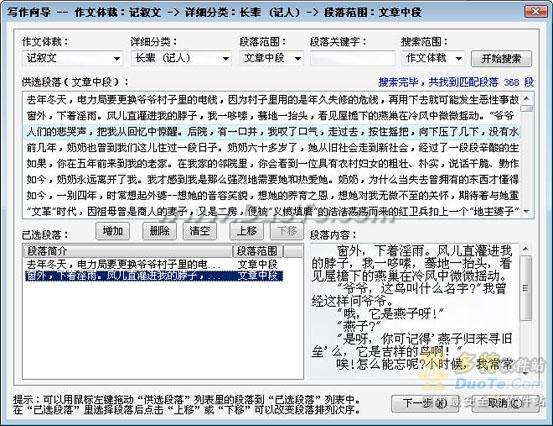Viewport: 553px width, 426px height.
Task: Select candidate paragraph starting 前几年，奶奶也曾
Action: tap(273, 147)
